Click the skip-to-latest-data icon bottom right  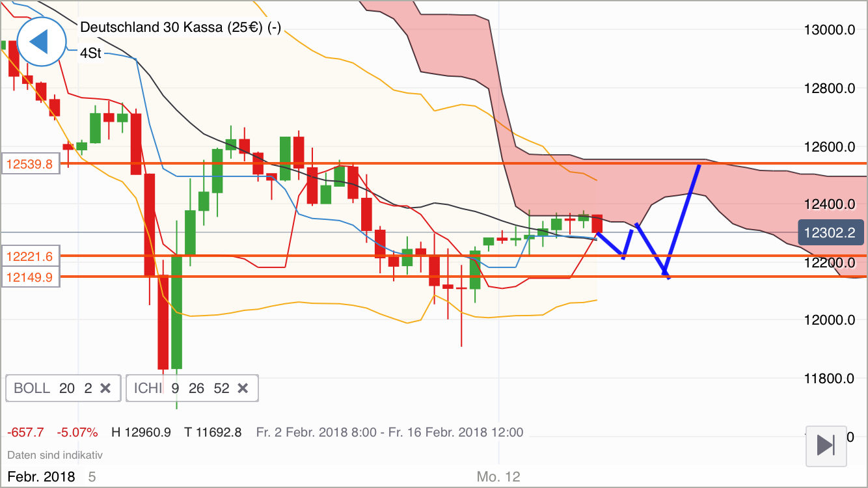point(826,446)
